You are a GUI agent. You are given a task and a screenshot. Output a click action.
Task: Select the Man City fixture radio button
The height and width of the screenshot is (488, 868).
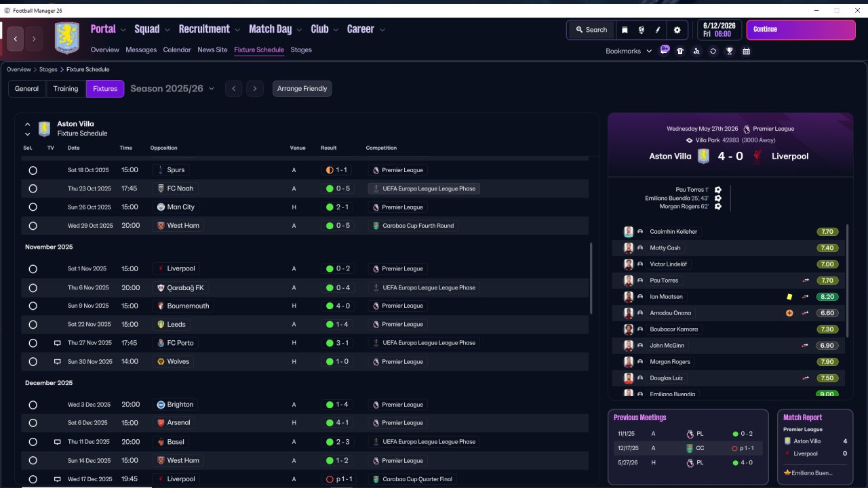click(33, 207)
